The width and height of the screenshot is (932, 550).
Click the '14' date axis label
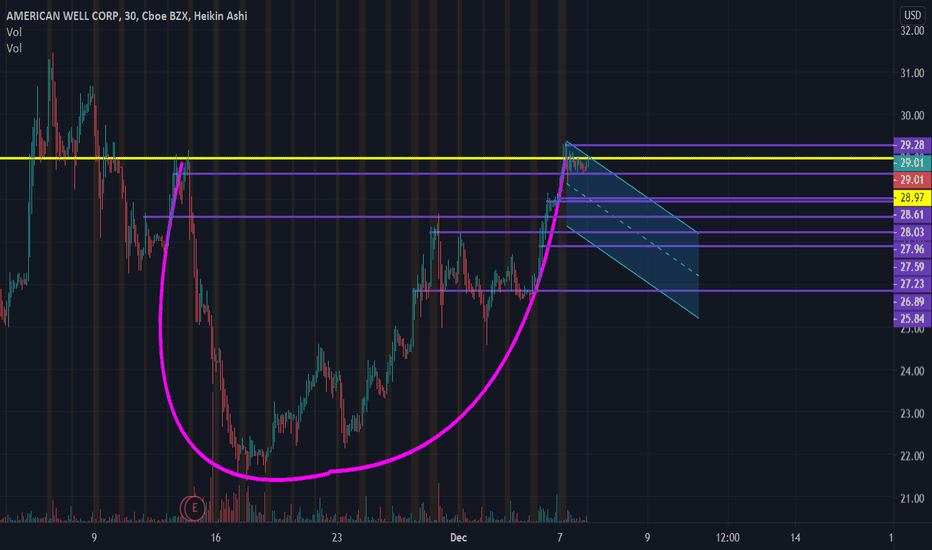click(795, 538)
